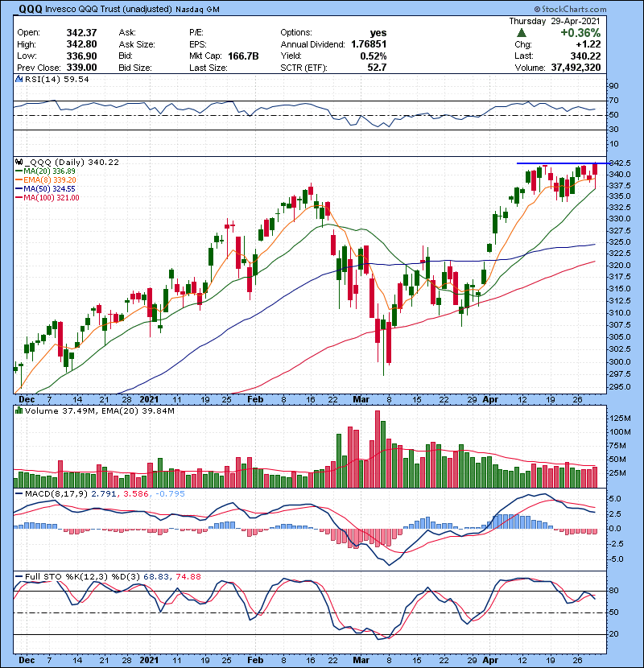Click the 90 level on the RSI axis
Viewport: 644px width, 668px height.
[x=613, y=86]
